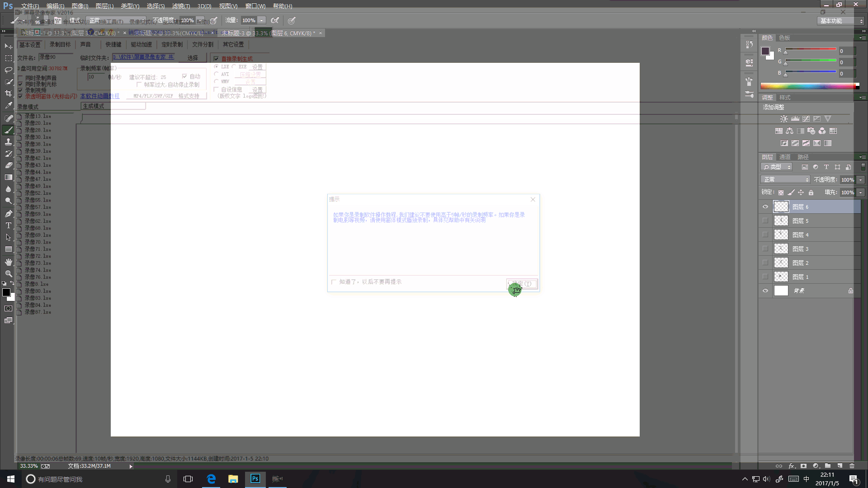This screenshot has width=868, height=488.
Task: Select the Clone Stamp tool
Action: [8, 142]
